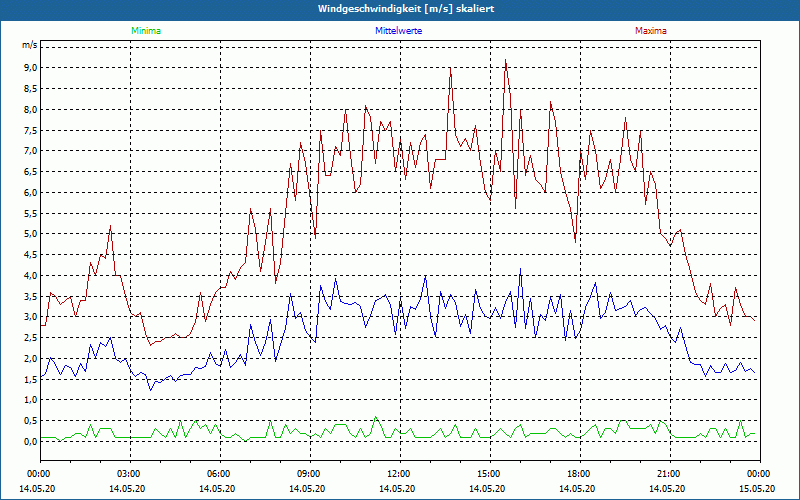Click the 3,5 y-axis value
Image resolution: width=800 pixels, height=500 pixels.
click(x=31, y=296)
